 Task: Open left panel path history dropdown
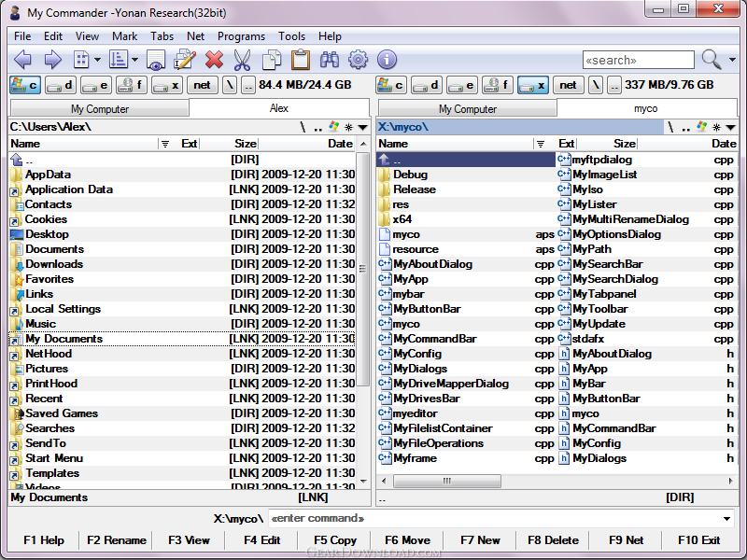point(362,127)
